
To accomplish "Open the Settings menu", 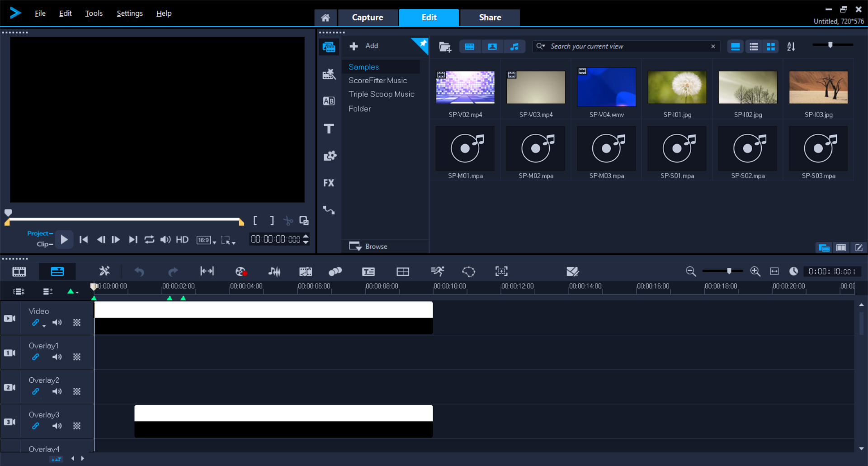I will [129, 14].
